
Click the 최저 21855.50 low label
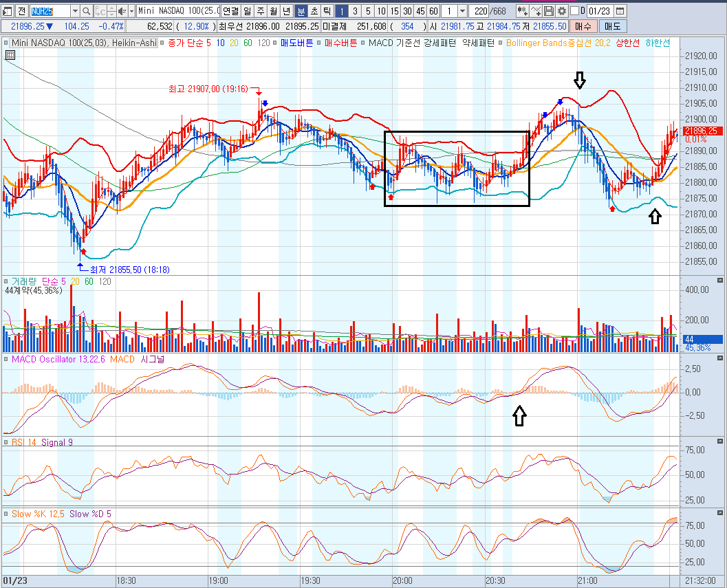(130, 270)
